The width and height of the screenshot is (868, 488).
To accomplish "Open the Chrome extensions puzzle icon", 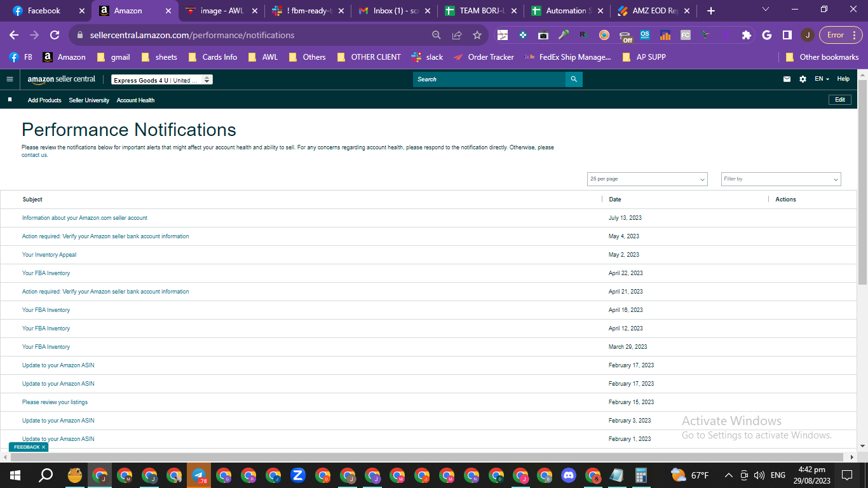I will pyautogui.click(x=747, y=35).
